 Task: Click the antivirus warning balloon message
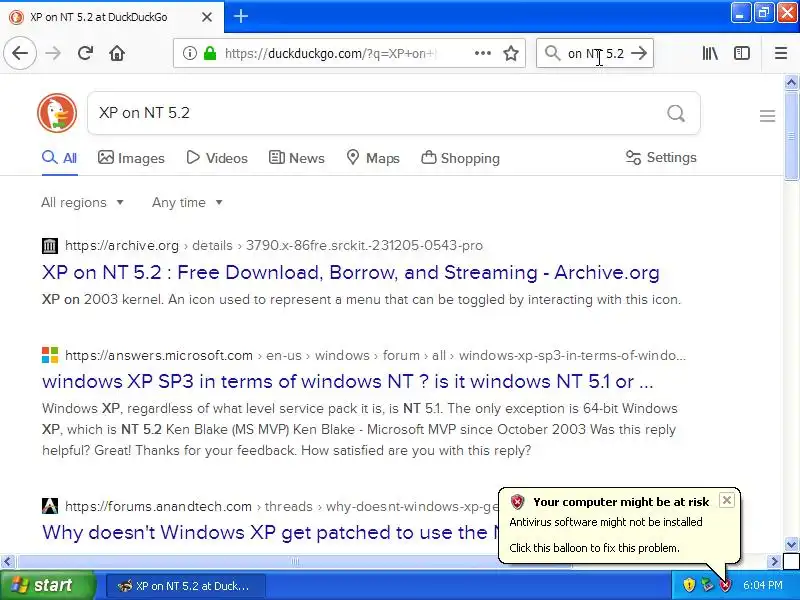point(606,522)
